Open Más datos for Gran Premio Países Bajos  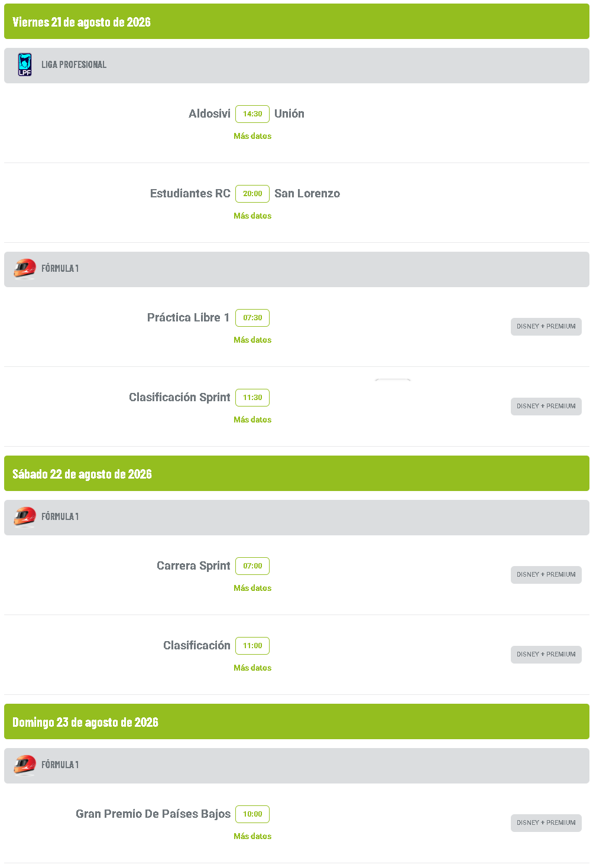(x=252, y=836)
